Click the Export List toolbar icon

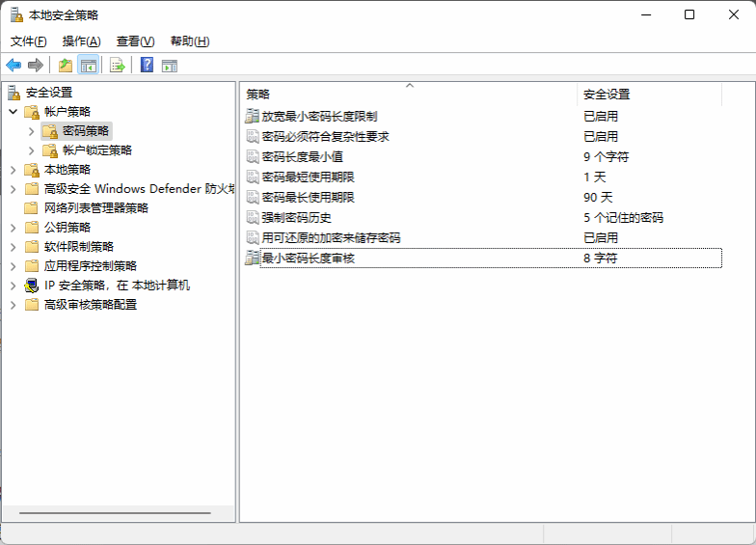pyautogui.click(x=118, y=66)
